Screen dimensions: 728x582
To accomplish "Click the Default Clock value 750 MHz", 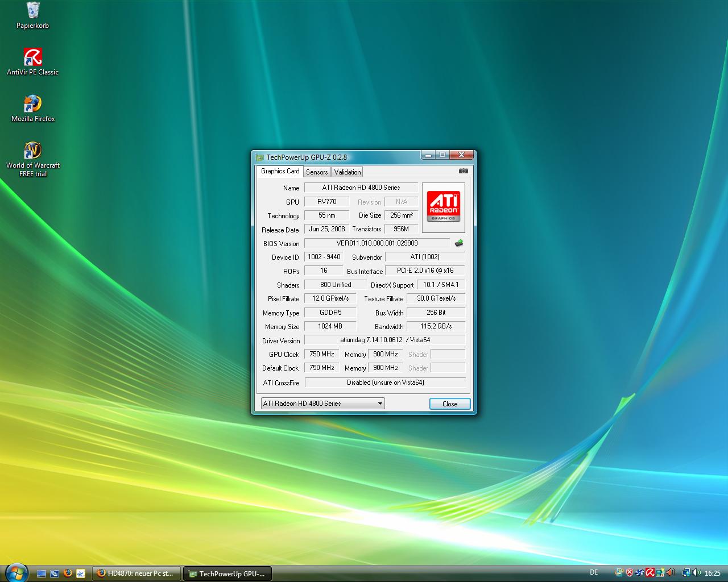I will pos(322,368).
